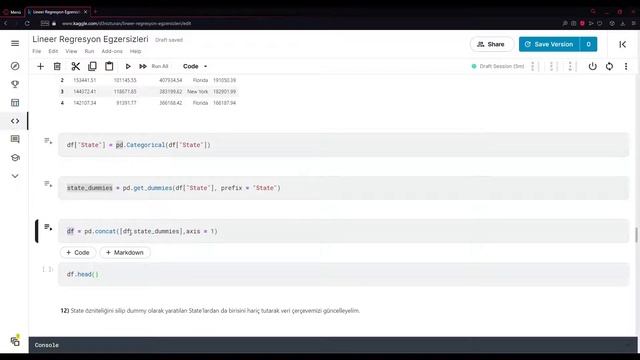This screenshot has width=640, height=360.
Task: Copy cell with copy icon
Action: 92,66
